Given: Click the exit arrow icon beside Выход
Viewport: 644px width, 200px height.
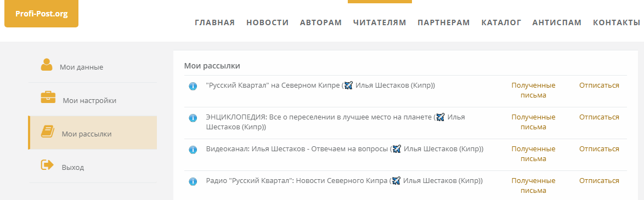Looking at the screenshot, I should (47, 165).
